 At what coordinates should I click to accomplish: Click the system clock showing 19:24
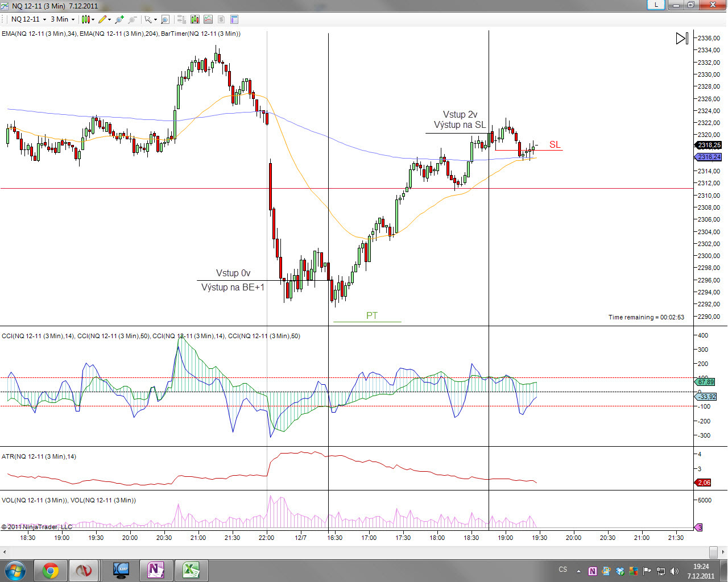tap(701, 571)
